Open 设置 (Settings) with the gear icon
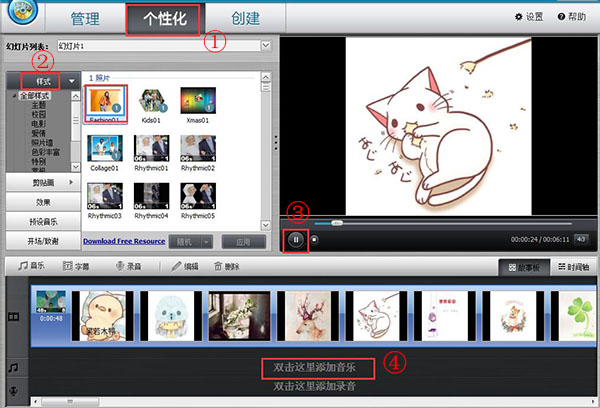600x408 pixels. 529,16
